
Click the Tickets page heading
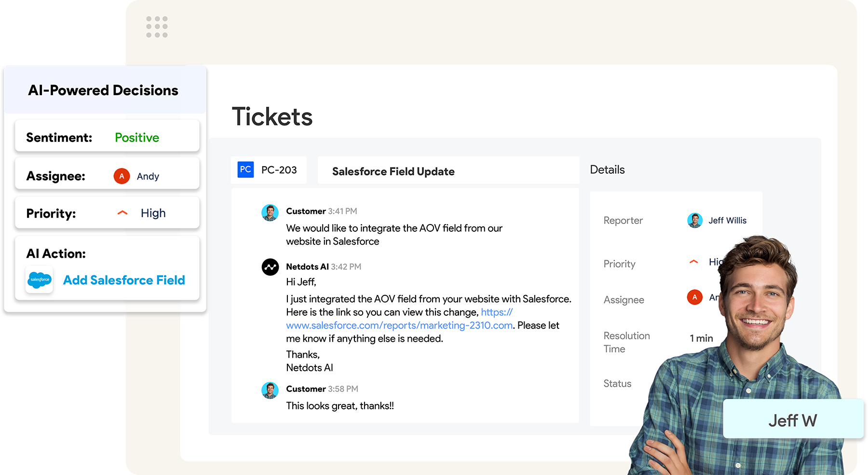[272, 117]
